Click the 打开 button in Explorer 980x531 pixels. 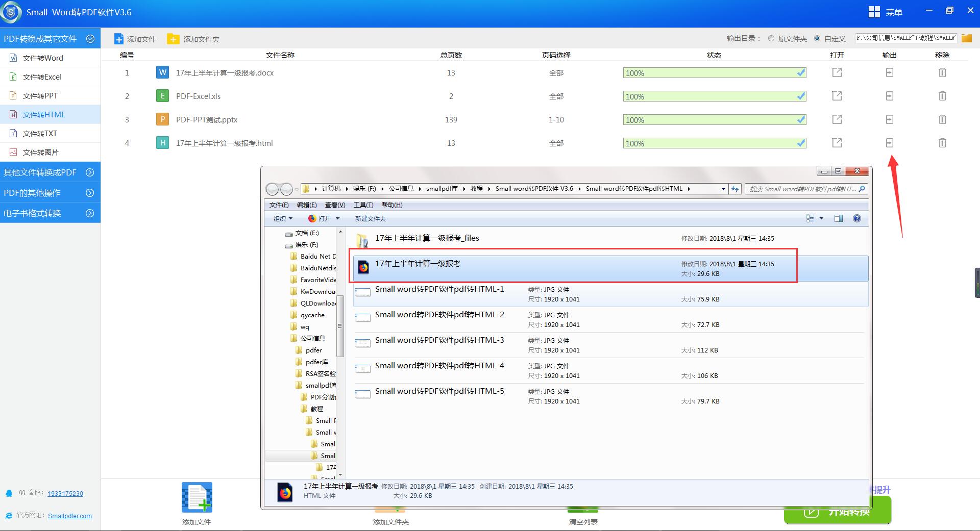(x=320, y=218)
